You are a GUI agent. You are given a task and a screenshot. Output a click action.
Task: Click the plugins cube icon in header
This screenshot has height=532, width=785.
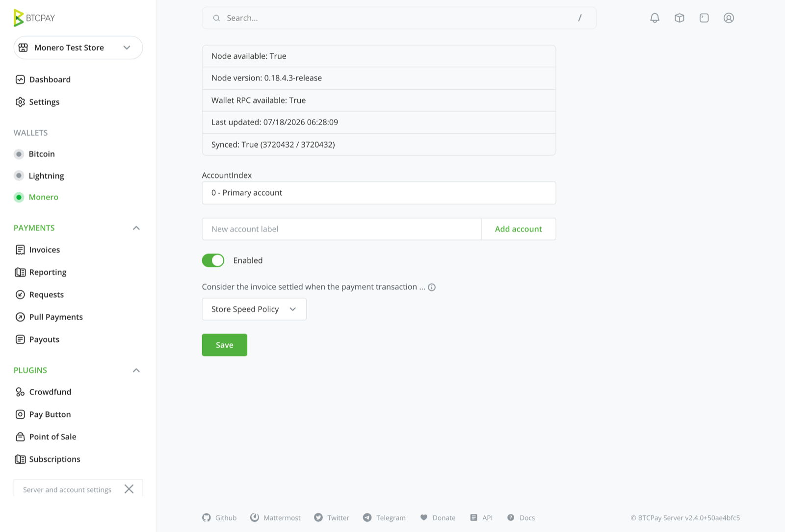click(x=680, y=18)
